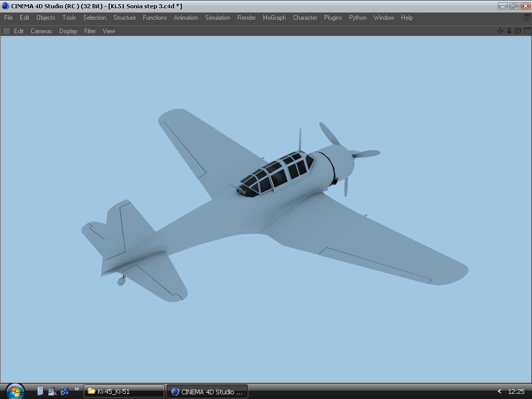Click the viewport move camera icon

(x=500, y=31)
